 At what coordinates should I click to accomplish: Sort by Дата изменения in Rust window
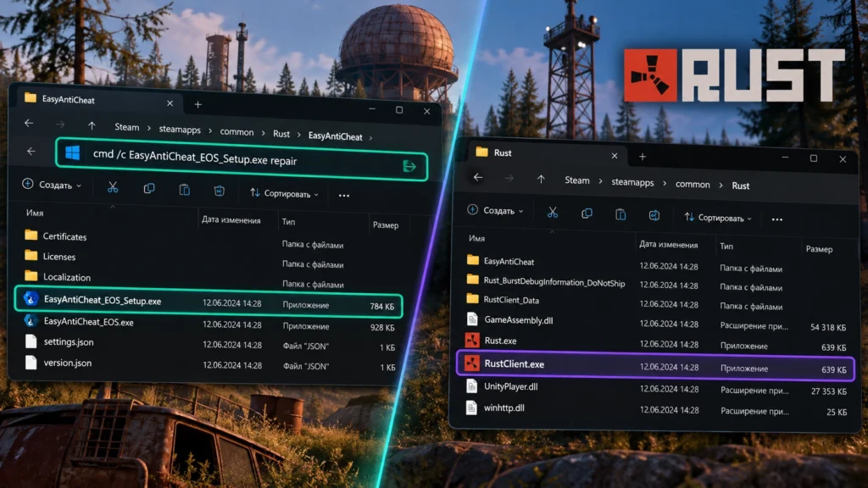point(668,244)
